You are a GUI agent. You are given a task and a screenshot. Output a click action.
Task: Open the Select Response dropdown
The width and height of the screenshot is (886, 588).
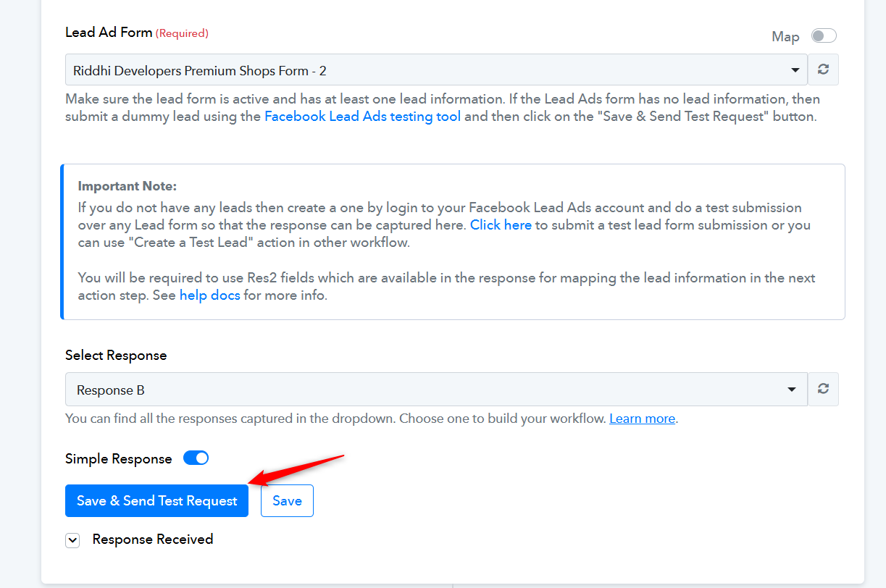pos(436,389)
